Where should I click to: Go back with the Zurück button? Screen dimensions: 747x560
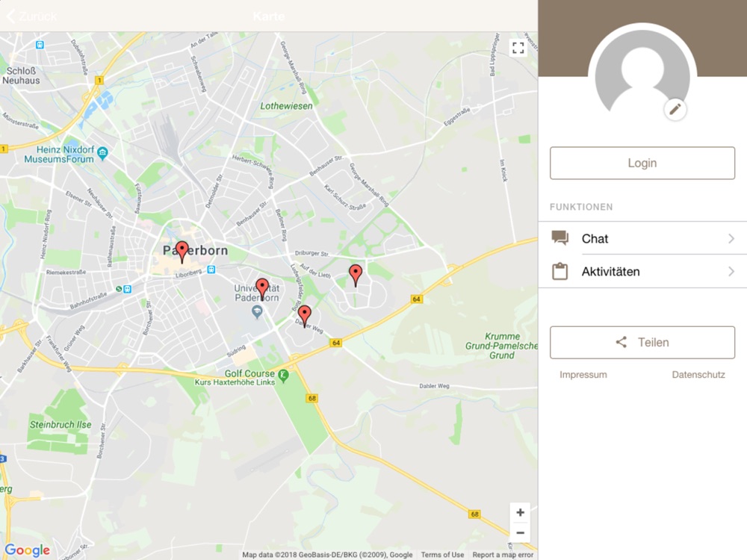pyautogui.click(x=31, y=16)
